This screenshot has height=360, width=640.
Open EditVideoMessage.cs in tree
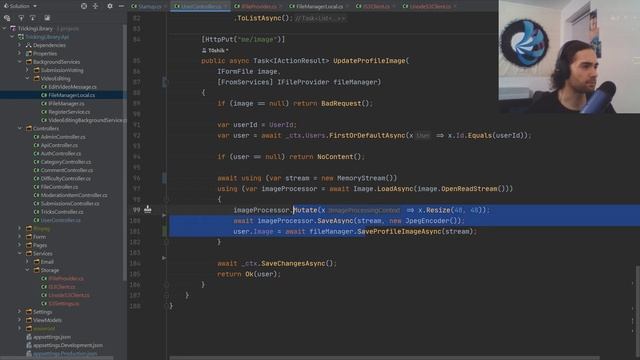[72, 87]
